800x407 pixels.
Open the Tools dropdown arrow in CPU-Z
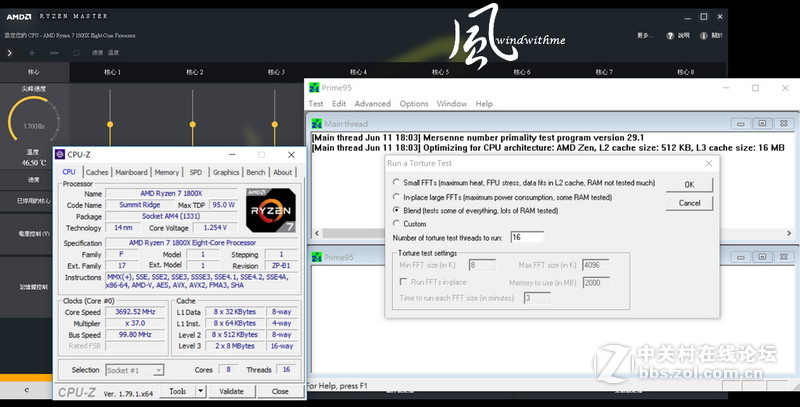[x=201, y=391]
